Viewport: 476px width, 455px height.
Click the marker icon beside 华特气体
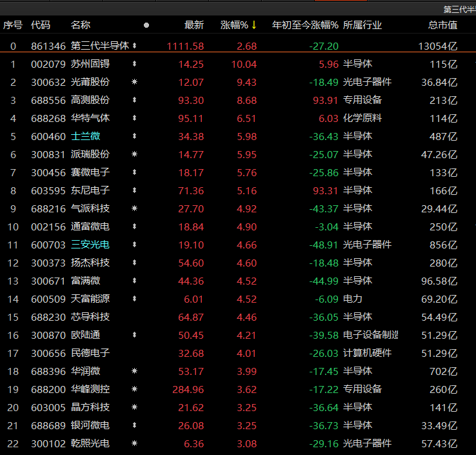pos(135,118)
